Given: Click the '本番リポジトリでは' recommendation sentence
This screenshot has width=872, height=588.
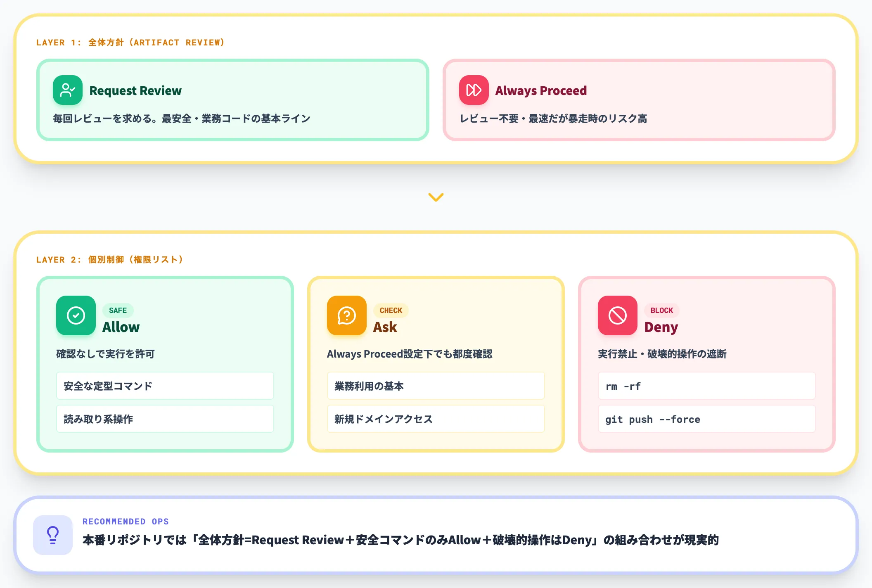Looking at the screenshot, I should point(400,540).
